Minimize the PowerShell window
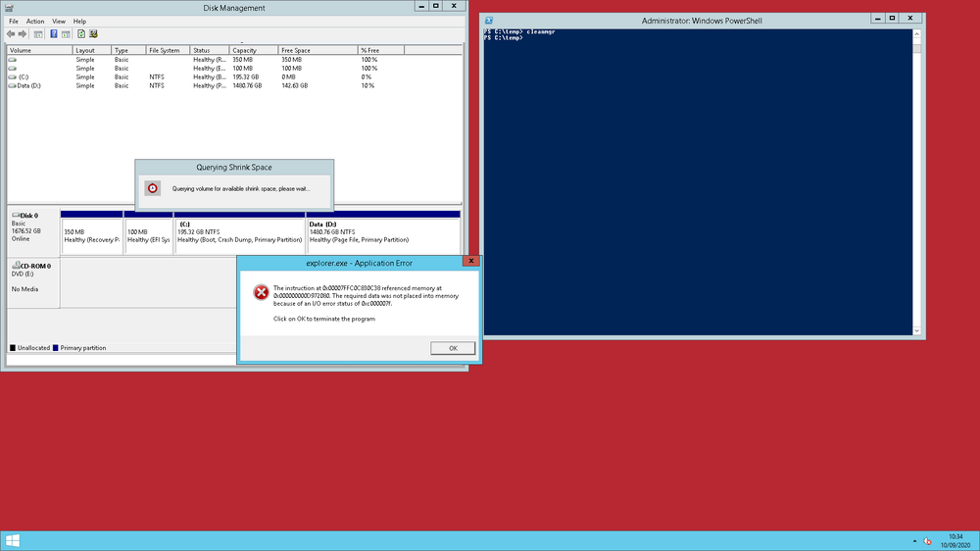 coord(877,18)
